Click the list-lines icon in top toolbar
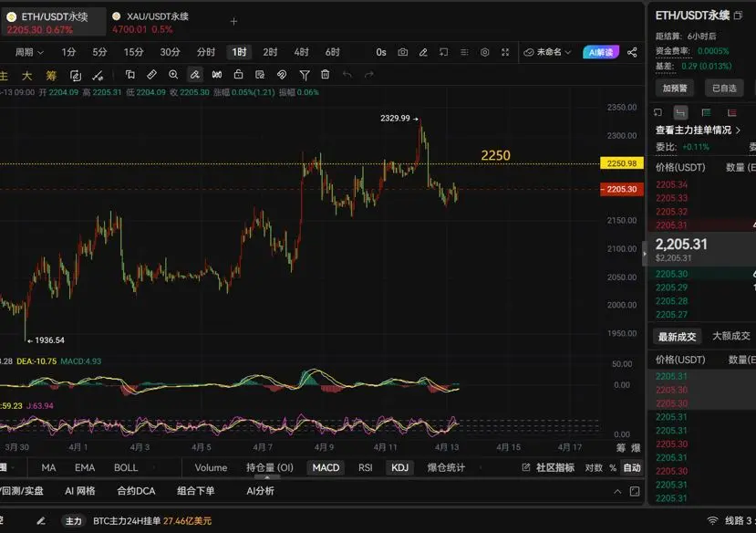 point(464,52)
